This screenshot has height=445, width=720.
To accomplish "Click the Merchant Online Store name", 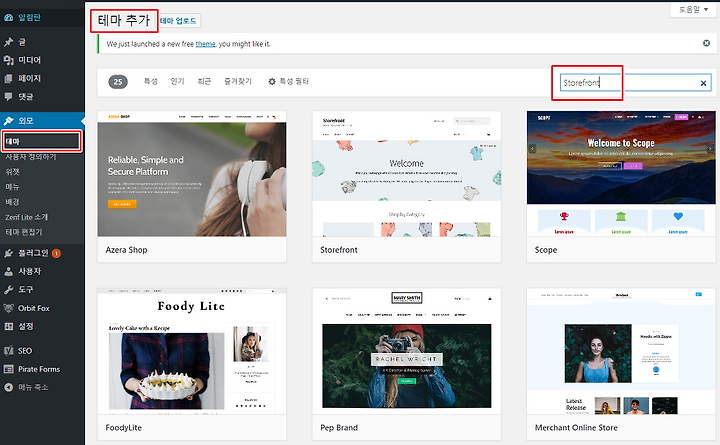I will click(x=576, y=428).
